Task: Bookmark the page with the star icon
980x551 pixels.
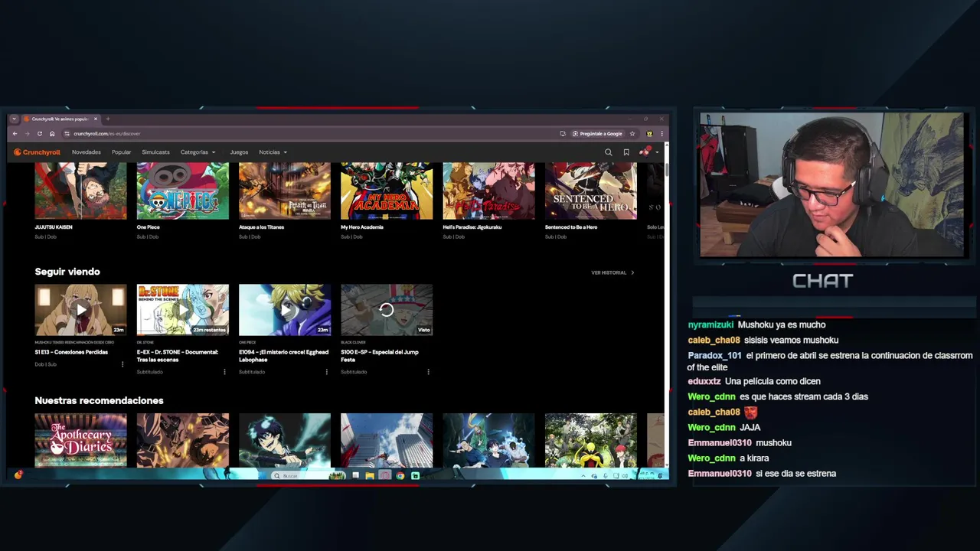Action: tap(632, 134)
